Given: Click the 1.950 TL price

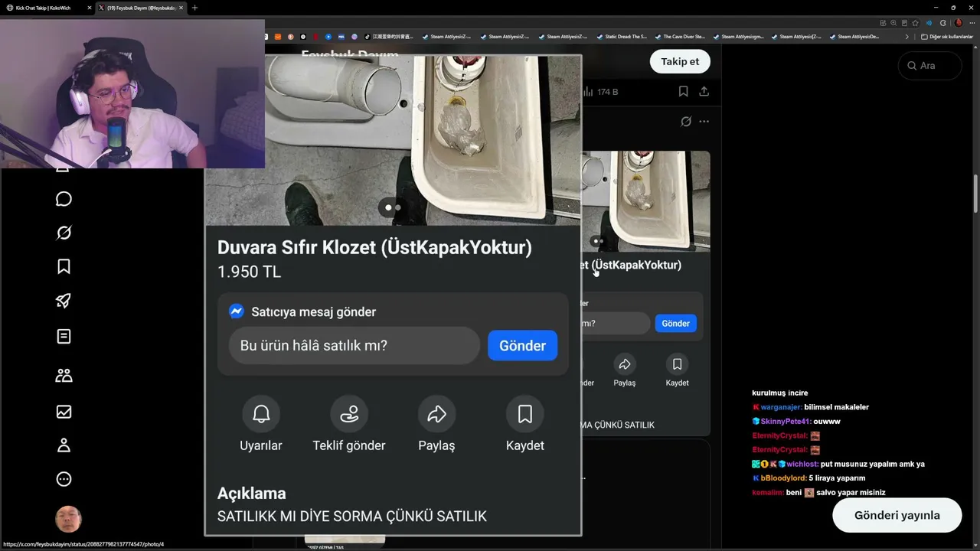Looking at the screenshot, I should [249, 272].
